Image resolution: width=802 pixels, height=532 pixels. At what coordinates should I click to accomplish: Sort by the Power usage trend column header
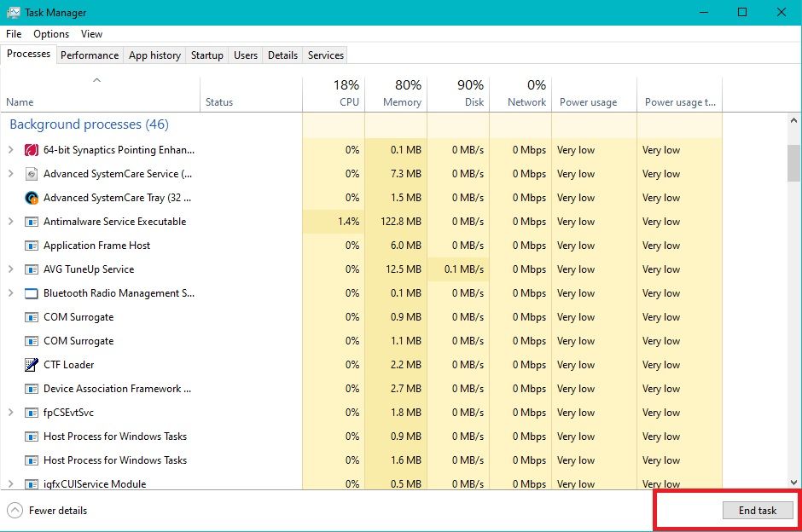(680, 94)
